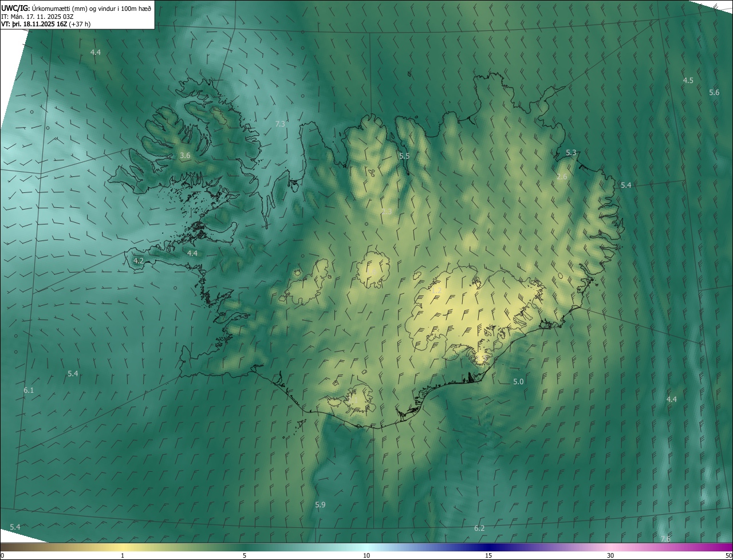Click the '15' tick label on the colorbar
This screenshot has height=560, width=733.
pos(488,555)
